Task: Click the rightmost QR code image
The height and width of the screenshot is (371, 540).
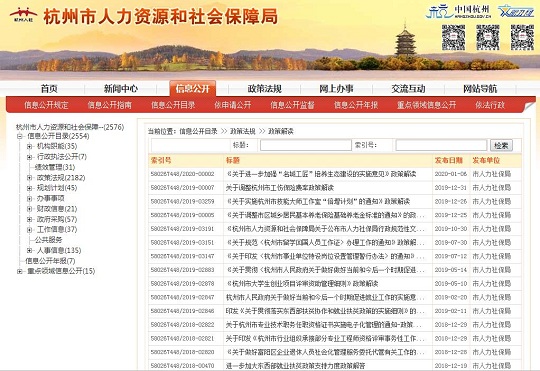Action: point(522,37)
